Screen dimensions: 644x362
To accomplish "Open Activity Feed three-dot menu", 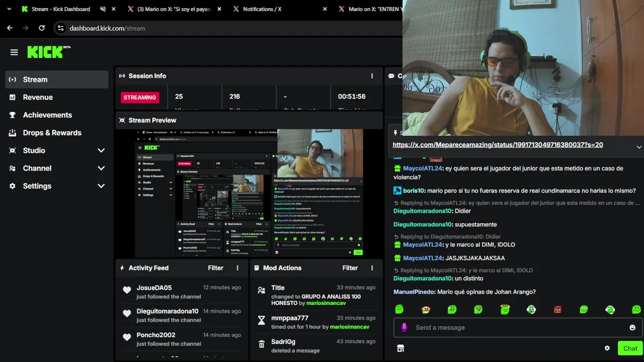I will coord(237,268).
